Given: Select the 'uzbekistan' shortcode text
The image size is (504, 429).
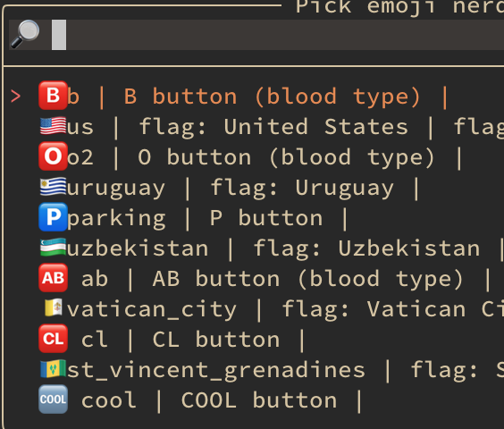Looking at the screenshot, I should [138, 249].
